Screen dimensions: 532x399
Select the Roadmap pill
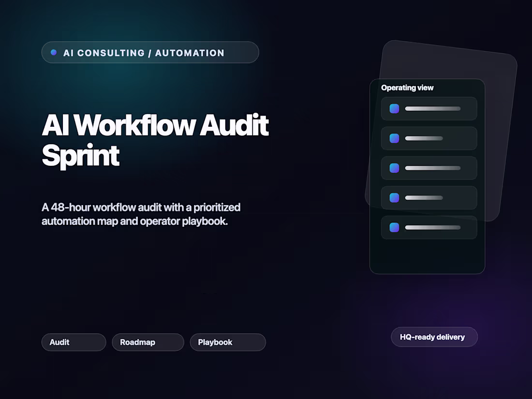(x=148, y=342)
